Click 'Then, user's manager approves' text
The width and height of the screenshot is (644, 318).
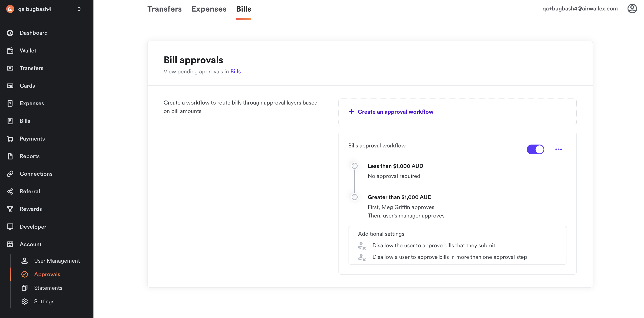[x=406, y=215]
